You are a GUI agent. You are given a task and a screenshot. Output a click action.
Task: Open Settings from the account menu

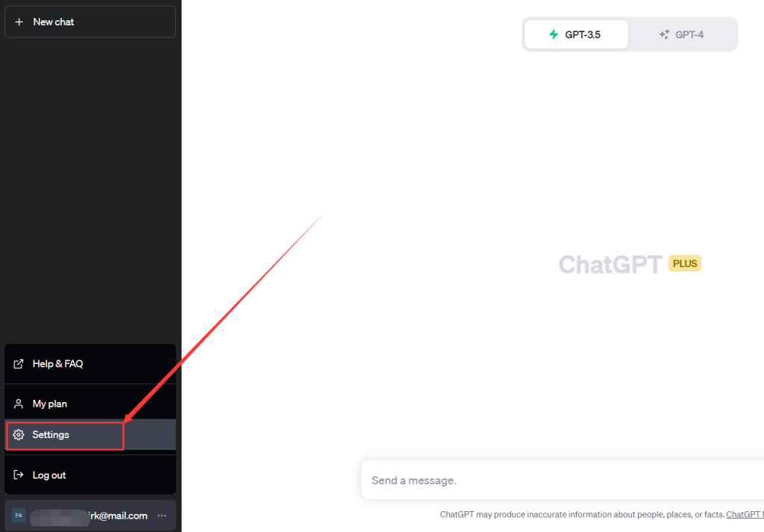pos(90,434)
